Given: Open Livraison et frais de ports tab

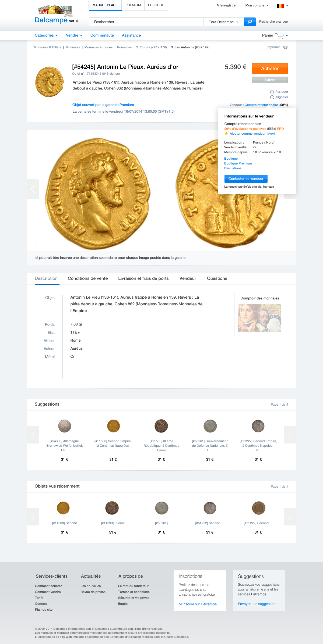Looking at the screenshot, I should click(x=143, y=278).
